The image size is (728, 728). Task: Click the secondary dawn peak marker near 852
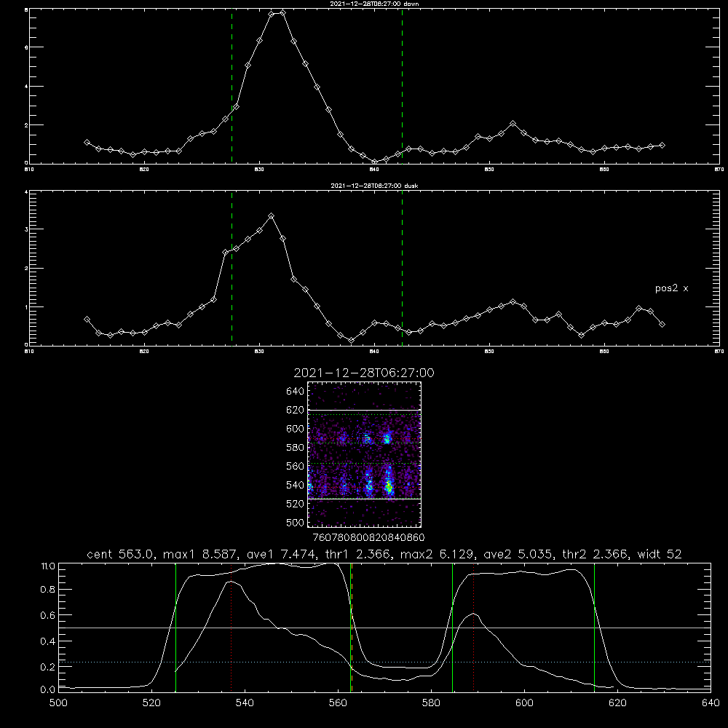point(513,124)
